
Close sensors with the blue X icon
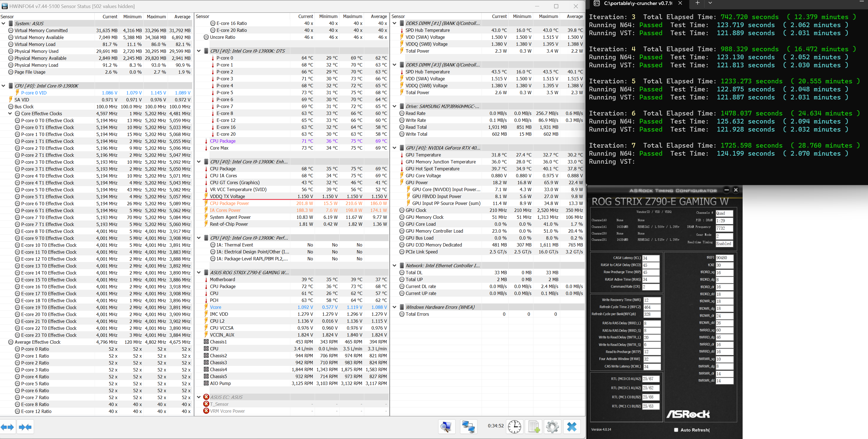tap(572, 427)
